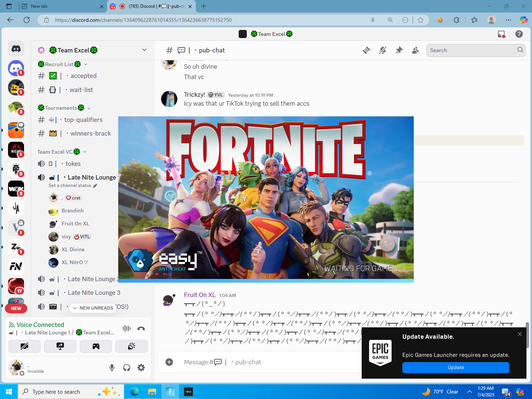Toggle deafen headphones in user panel
This screenshot has width=532, height=399.
[x=127, y=368]
